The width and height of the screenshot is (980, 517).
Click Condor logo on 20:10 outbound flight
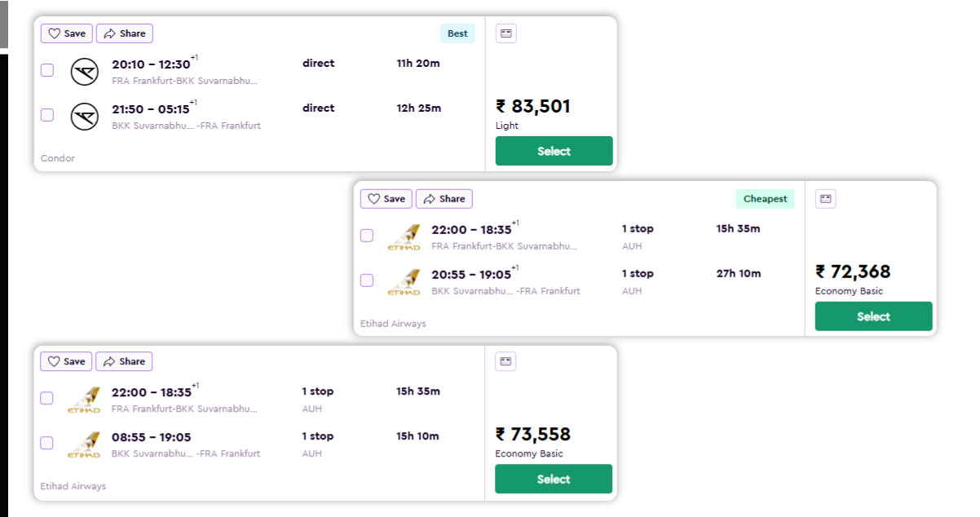84,72
